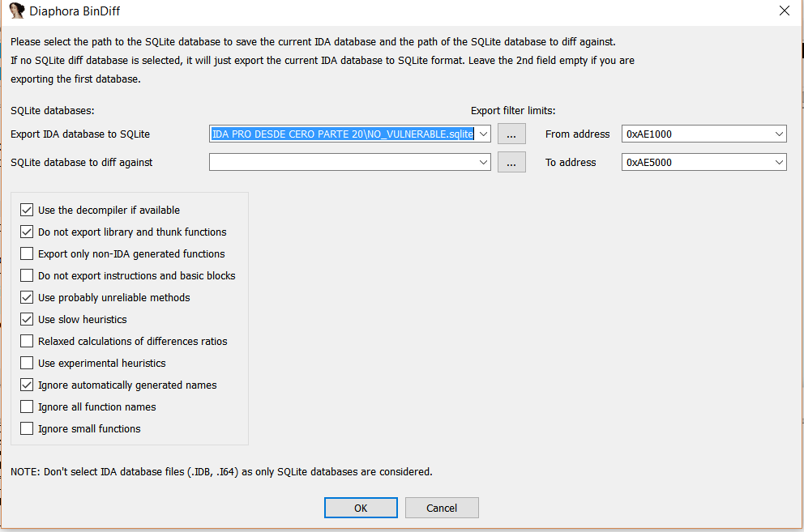Turn on Use experimental heuristics
The width and height of the screenshot is (804, 532).
(x=27, y=364)
